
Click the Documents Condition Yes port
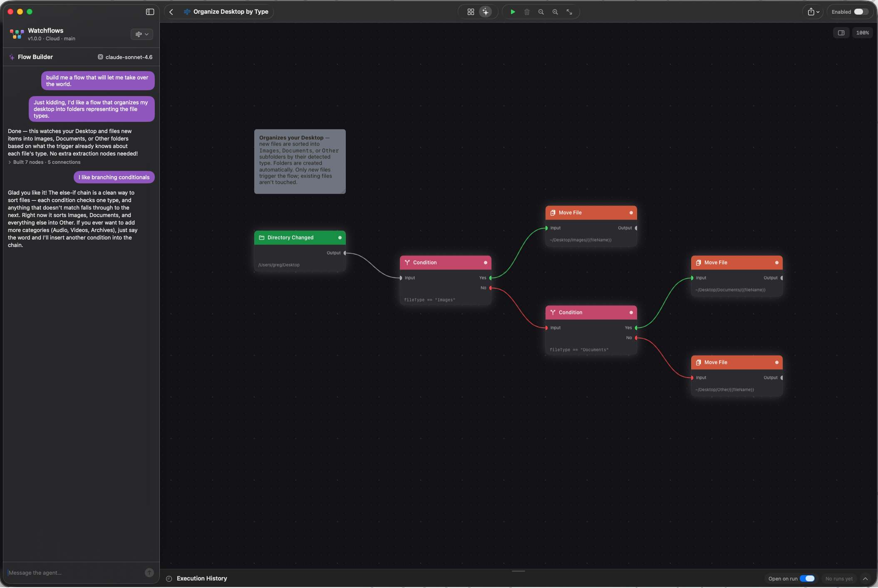[x=636, y=328]
